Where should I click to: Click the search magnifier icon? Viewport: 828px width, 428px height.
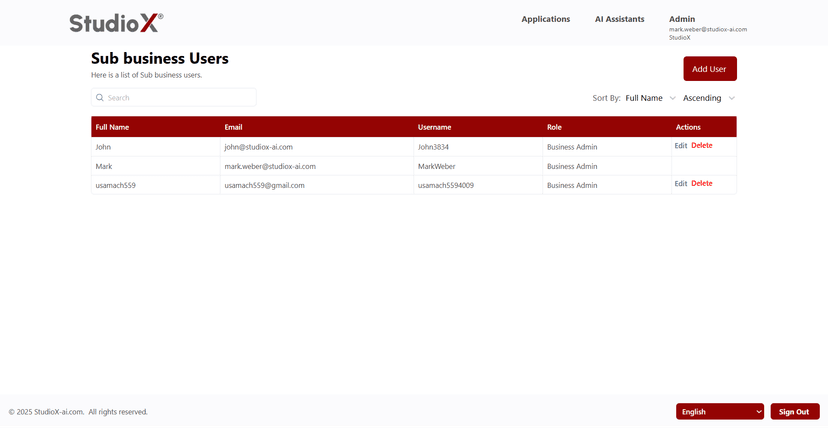[100, 98]
